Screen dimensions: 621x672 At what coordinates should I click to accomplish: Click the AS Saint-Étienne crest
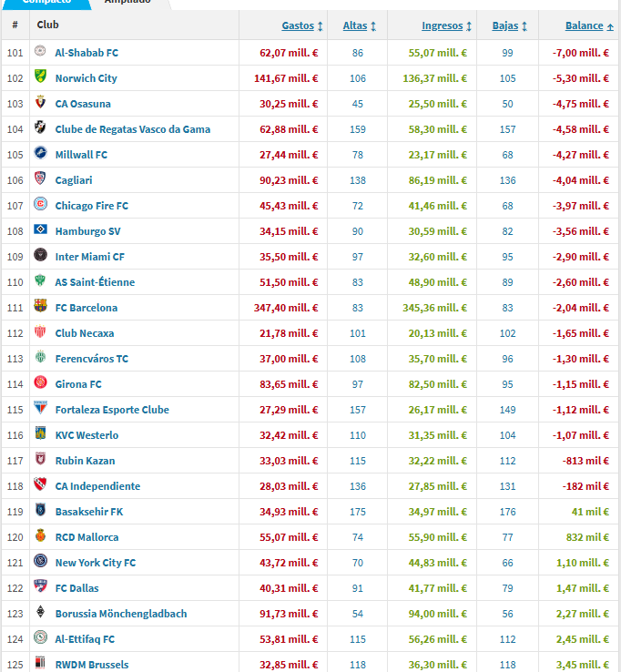pyautogui.click(x=40, y=280)
